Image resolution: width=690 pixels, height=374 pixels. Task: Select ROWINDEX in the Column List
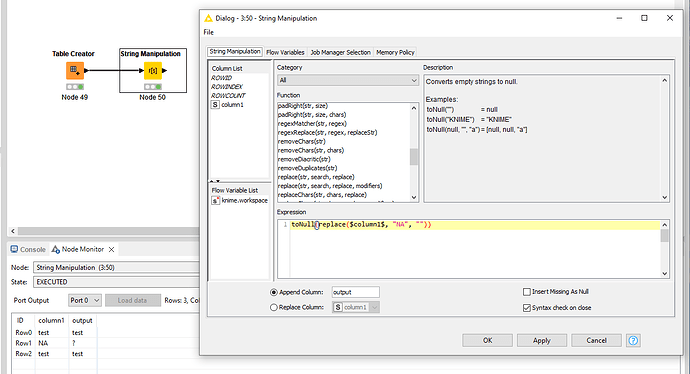227,87
